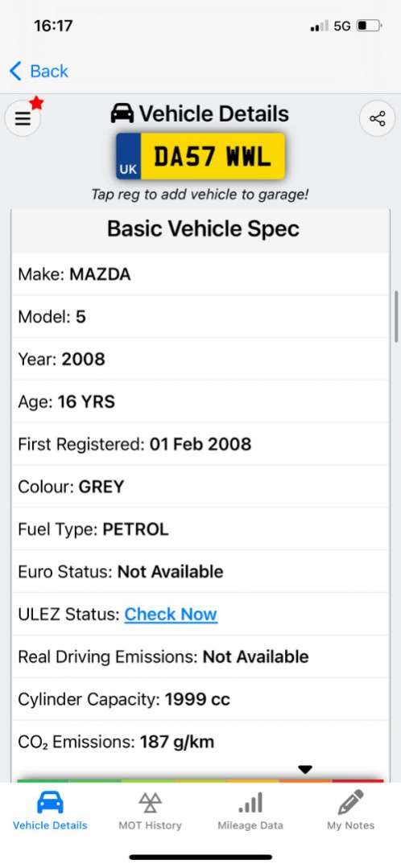
Task: Tap the red star notification badge
Action: click(x=36, y=102)
